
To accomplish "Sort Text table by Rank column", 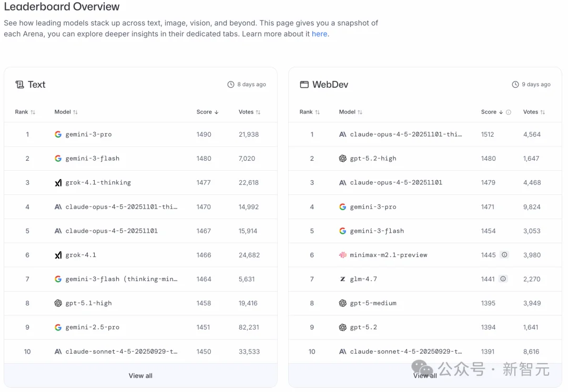I will pos(25,112).
